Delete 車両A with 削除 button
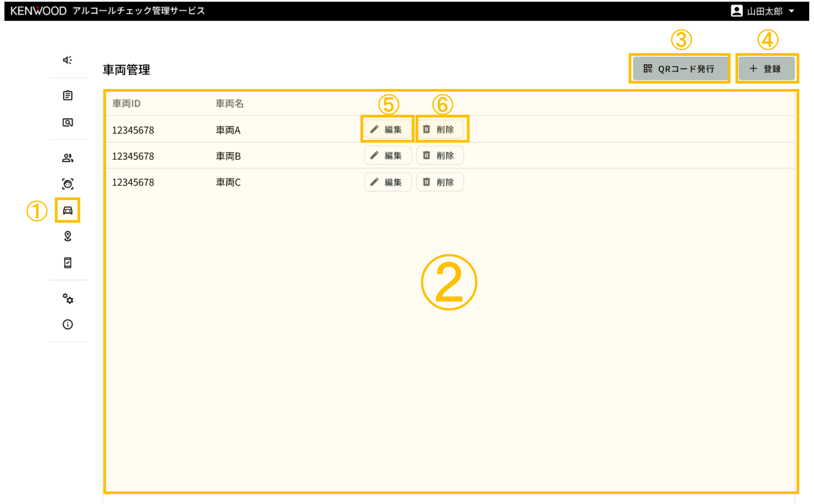814x504 pixels. point(440,129)
